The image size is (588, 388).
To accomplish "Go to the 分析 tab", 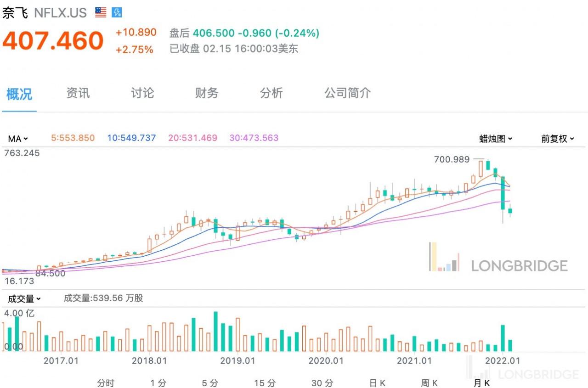I will pos(271,93).
